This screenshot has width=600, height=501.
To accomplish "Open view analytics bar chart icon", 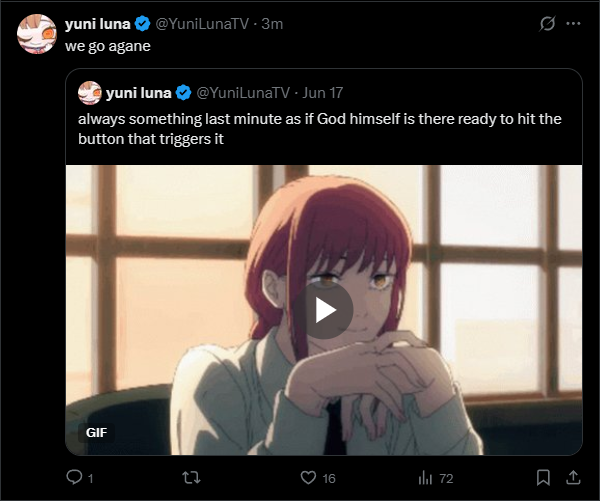I will pyautogui.click(x=425, y=478).
